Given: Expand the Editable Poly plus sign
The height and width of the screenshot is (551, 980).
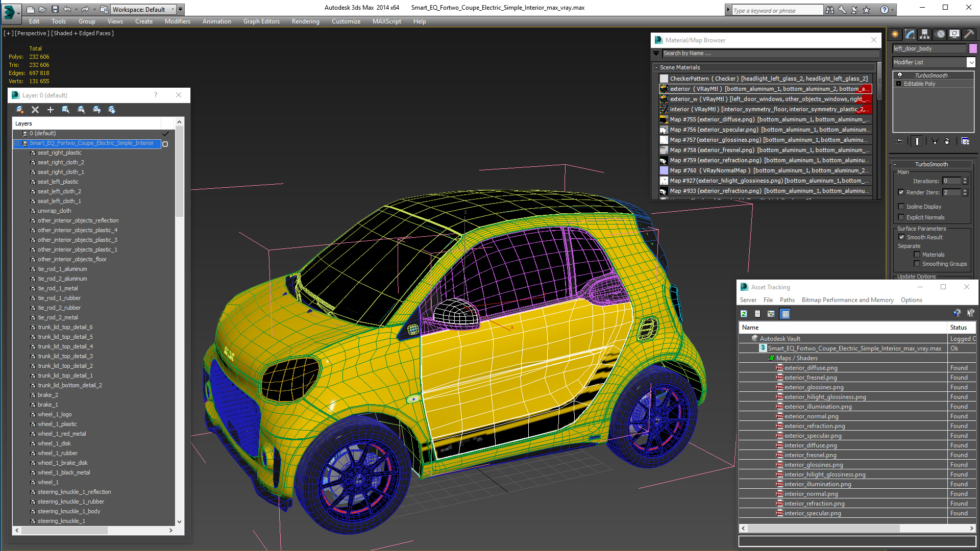Looking at the screenshot, I should pyautogui.click(x=899, y=84).
